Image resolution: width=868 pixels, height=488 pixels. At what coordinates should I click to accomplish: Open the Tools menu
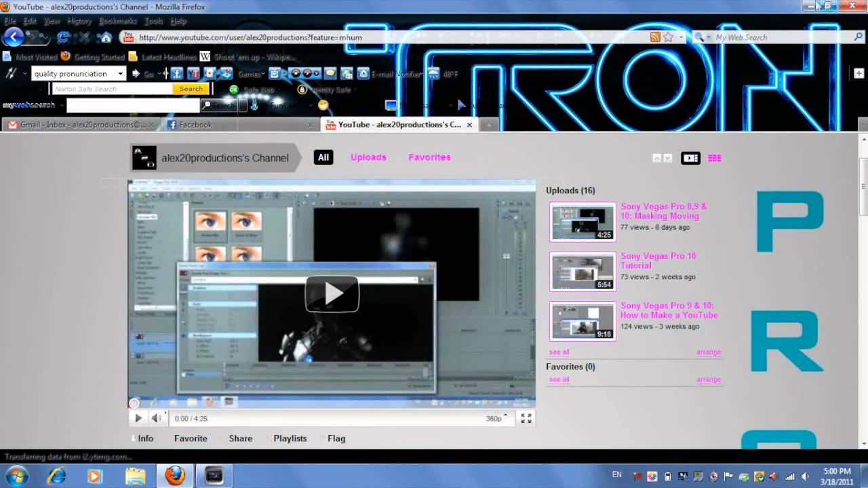pos(154,21)
